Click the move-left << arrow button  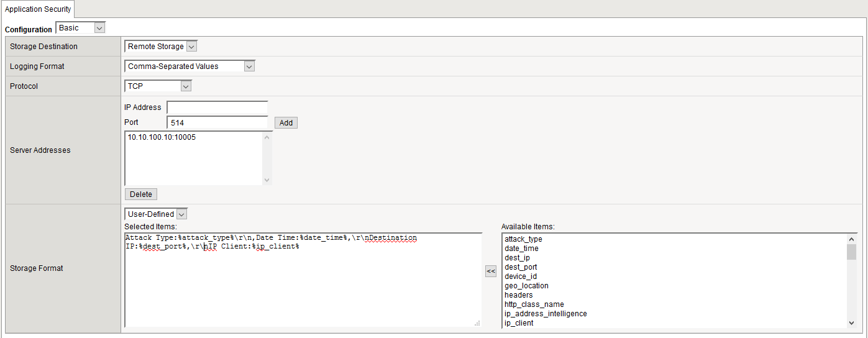pyautogui.click(x=491, y=271)
